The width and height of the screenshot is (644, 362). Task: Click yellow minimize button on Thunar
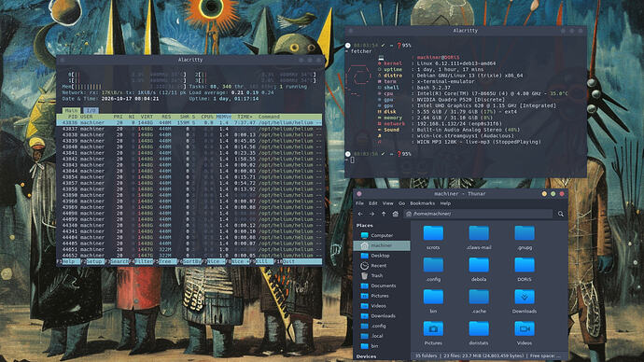click(544, 194)
